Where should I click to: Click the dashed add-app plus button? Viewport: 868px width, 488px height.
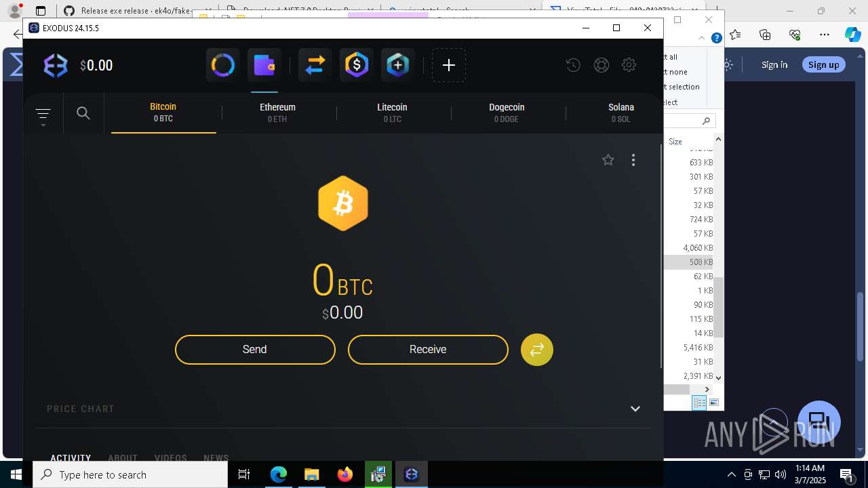click(x=449, y=65)
